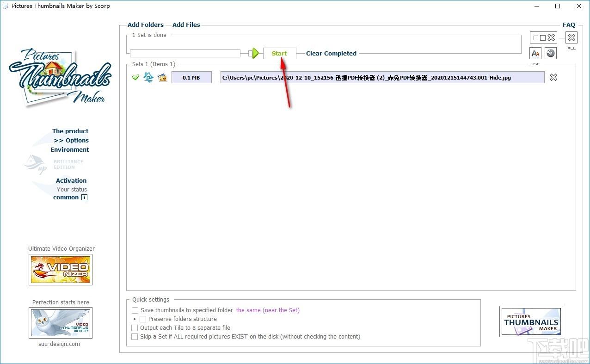Open the Videonizer banner
Screen dimensions: 590x364
[61, 269]
